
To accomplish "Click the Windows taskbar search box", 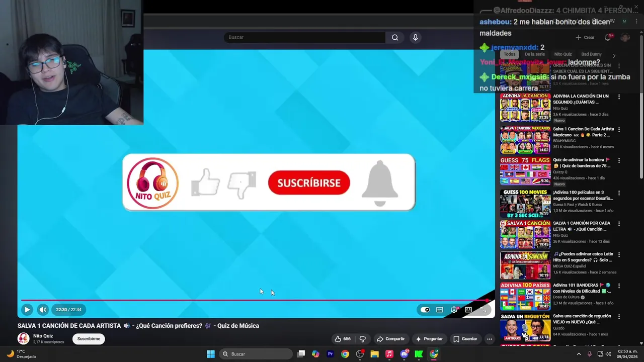I will [x=256, y=354].
